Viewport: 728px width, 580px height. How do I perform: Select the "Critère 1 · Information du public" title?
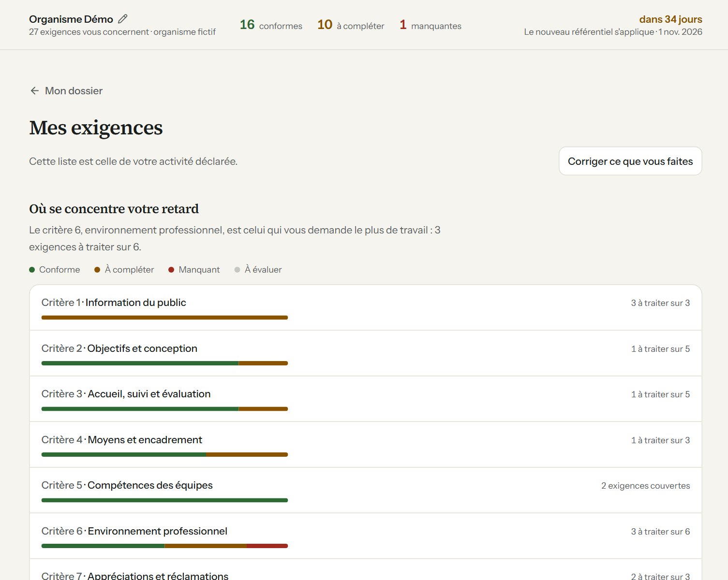114,303
